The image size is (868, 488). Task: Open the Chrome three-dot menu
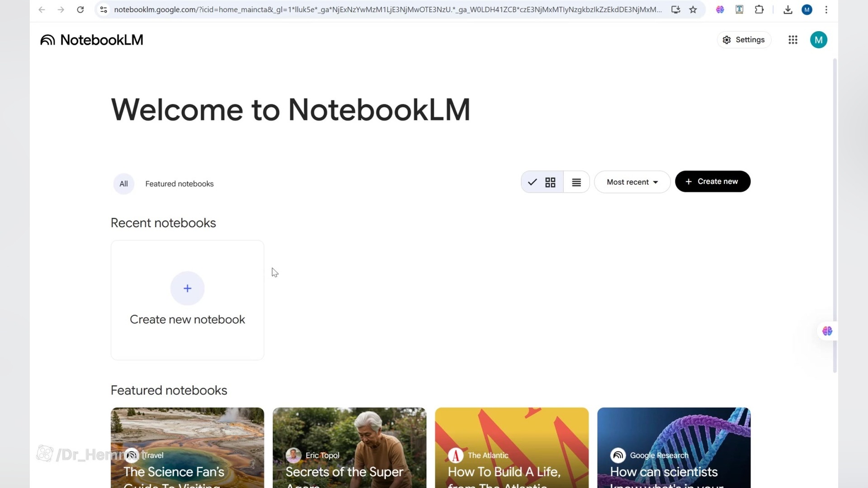(x=826, y=9)
